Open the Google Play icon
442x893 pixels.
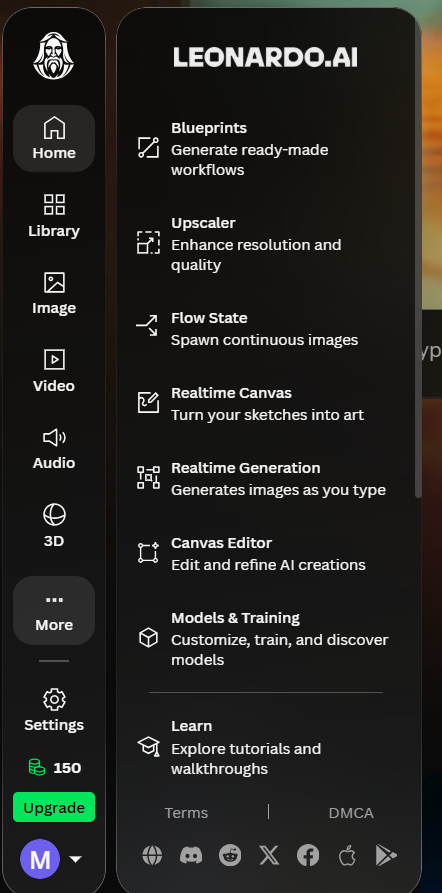pyautogui.click(x=386, y=855)
